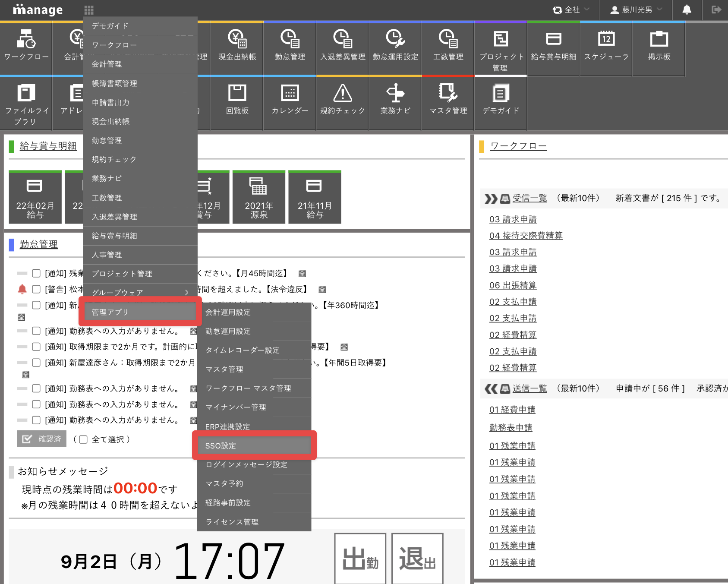Image resolution: width=728 pixels, height=584 pixels.
Task: Open the 掲示板 toolbar tile
Action: coord(659,49)
